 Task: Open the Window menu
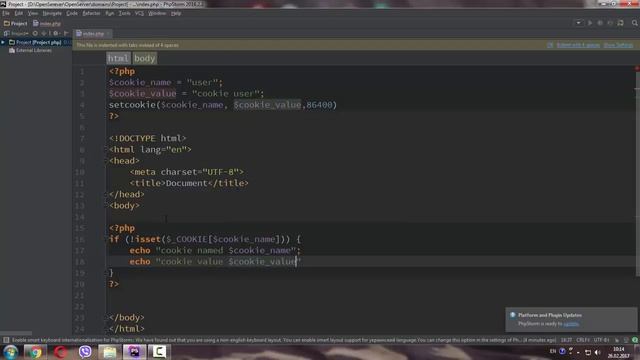click(157, 13)
